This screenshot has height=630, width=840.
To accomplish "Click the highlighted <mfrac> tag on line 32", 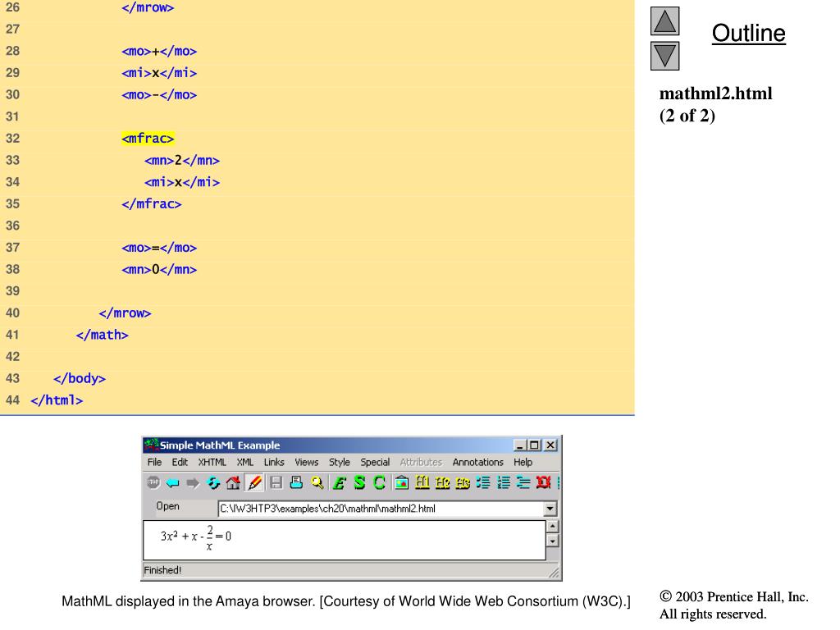I will (x=148, y=138).
